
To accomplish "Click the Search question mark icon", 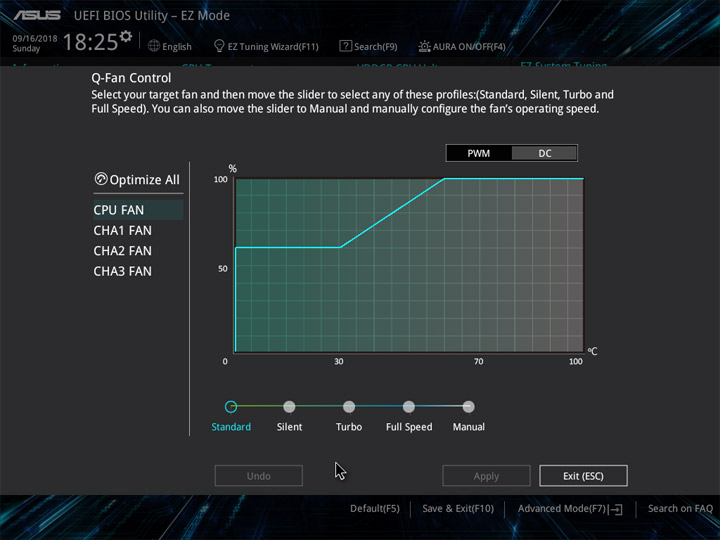I will coord(345,46).
